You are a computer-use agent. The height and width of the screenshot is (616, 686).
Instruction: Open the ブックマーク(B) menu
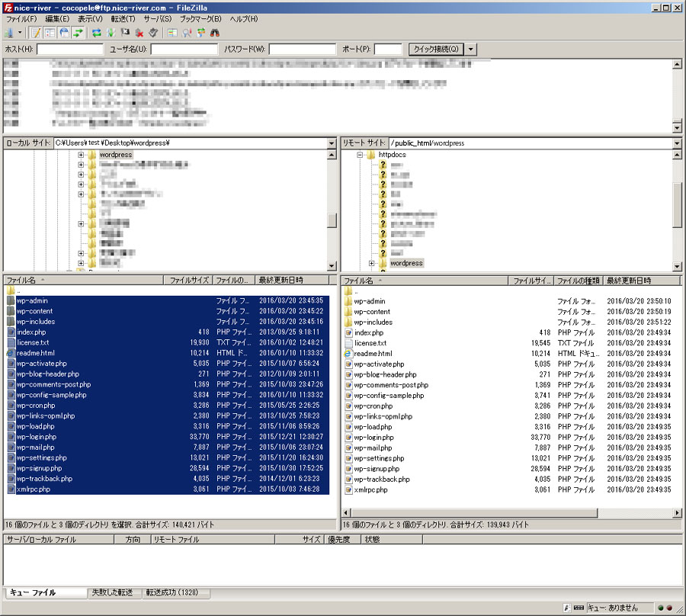pyautogui.click(x=200, y=19)
